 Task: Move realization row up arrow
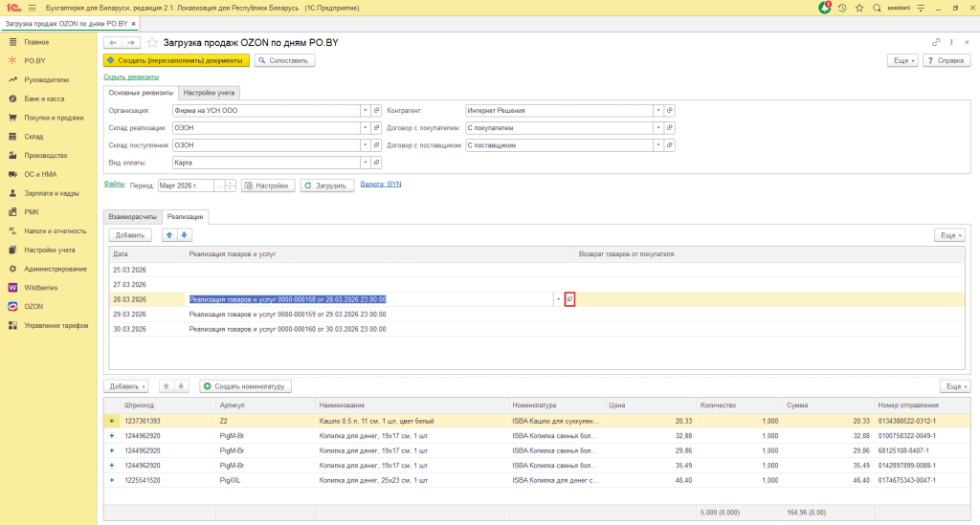pyautogui.click(x=168, y=235)
